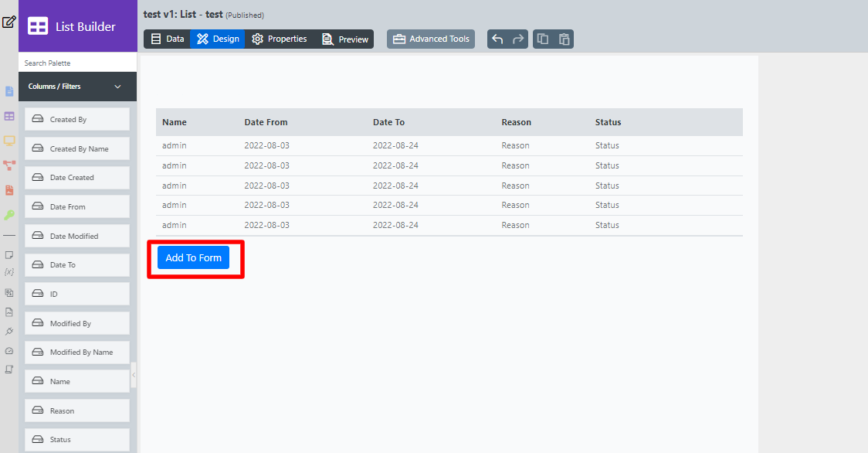Screen dimensions: 868x453
Task: Open the purple list builder sidebar icon
Action: click(x=9, y=116)
